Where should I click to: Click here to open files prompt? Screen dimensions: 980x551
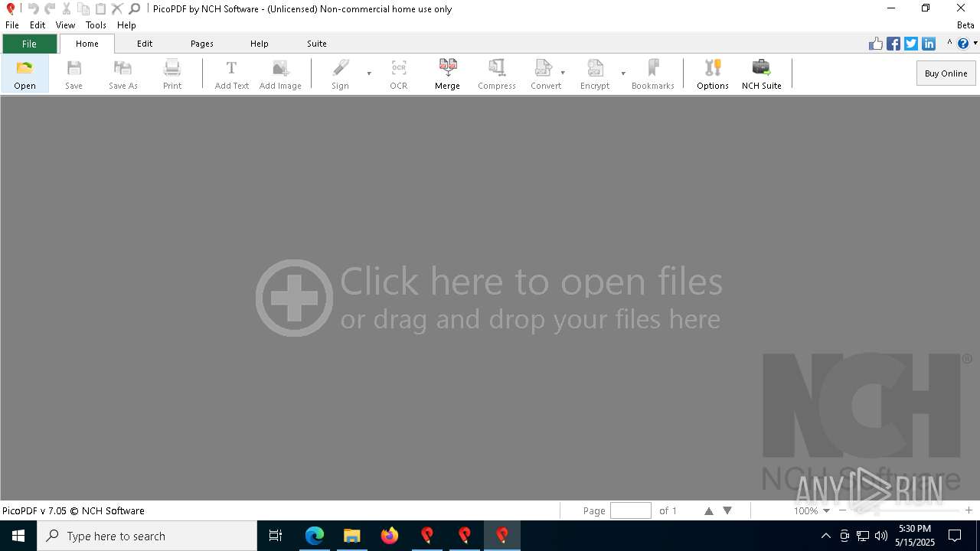click(x=489, y=298)
